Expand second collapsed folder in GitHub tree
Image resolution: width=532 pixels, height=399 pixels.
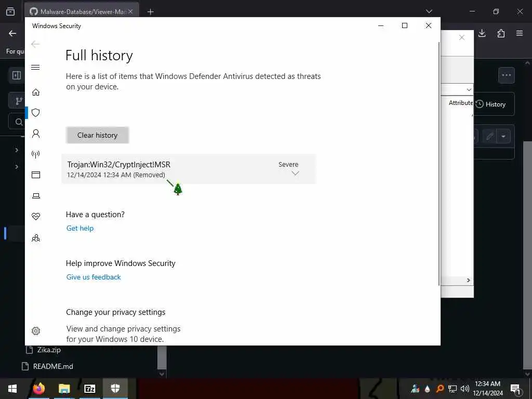tap(16, 167)
